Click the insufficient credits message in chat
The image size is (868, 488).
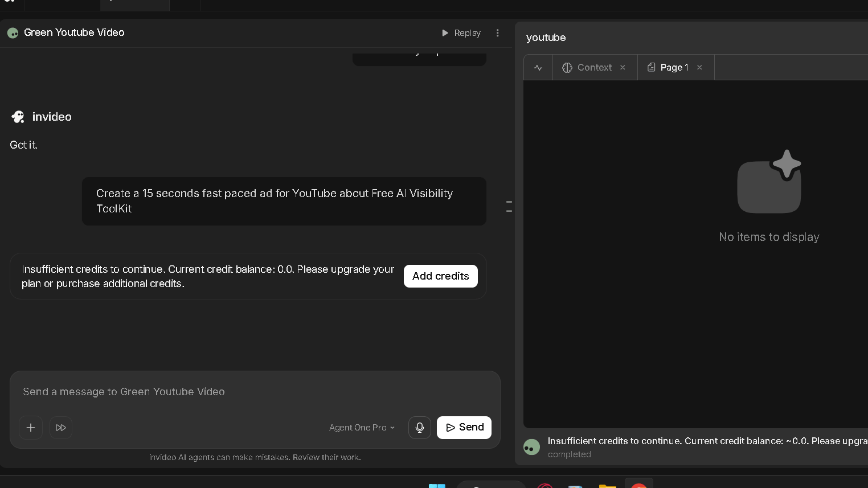208,276
